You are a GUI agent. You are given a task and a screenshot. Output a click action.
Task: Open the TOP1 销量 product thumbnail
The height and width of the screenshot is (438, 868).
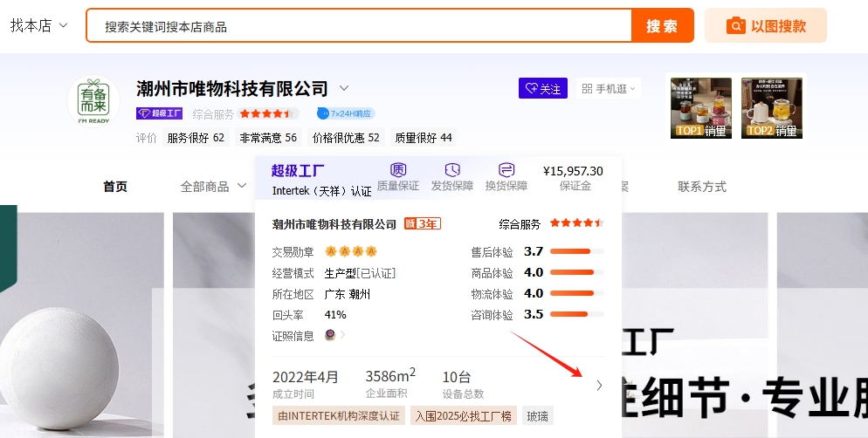[x=701, y=108]
